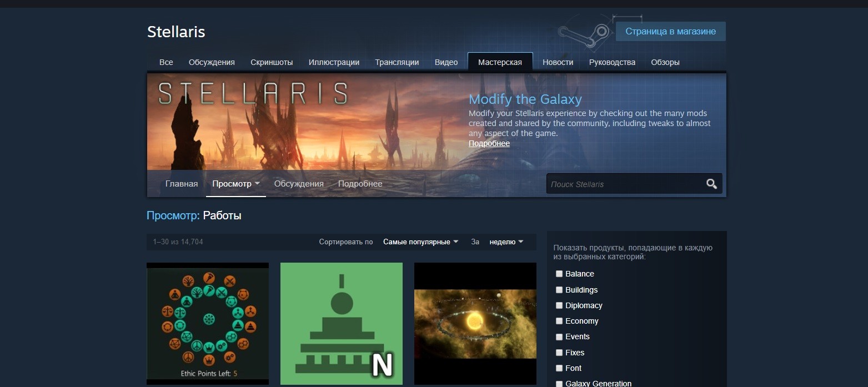
Task: Click the green pyramid 'N' mod thumbnail
Action: pos(341,324)
